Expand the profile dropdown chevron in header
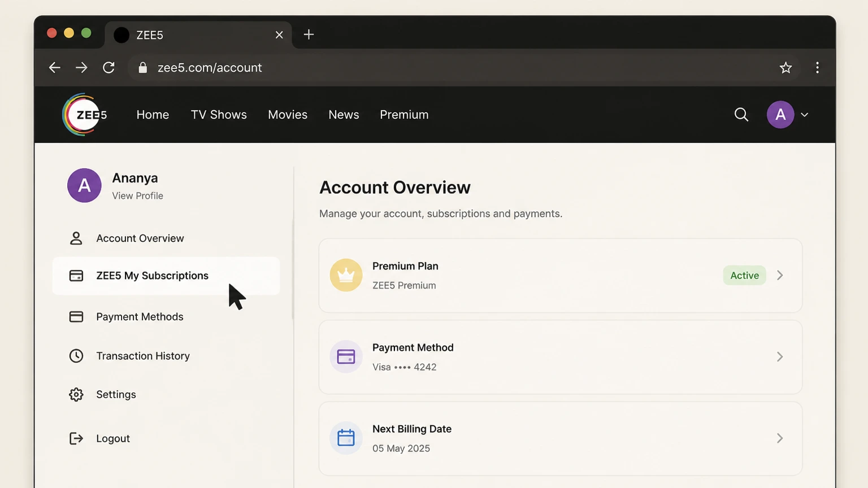Viewport: 868px width, 488px height. tap(805, 115)
